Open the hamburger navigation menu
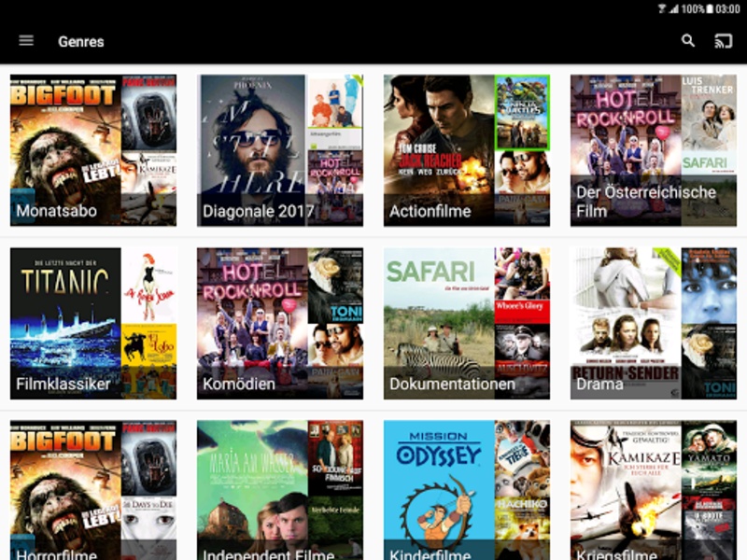 26,41
